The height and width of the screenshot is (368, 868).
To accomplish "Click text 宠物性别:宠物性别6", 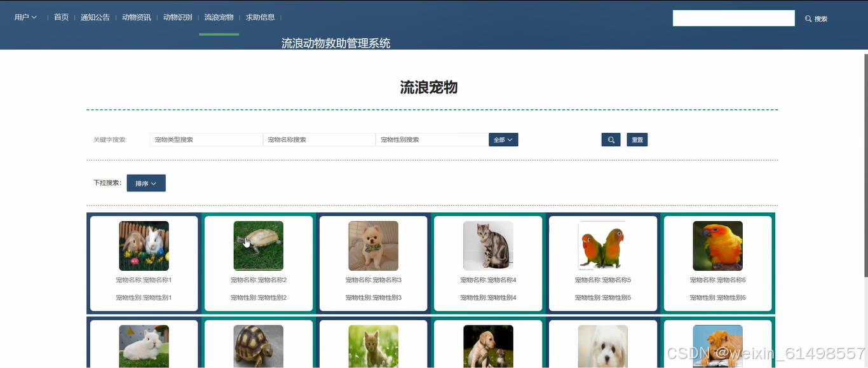I will pyautogui.click(x=718, y=298).
